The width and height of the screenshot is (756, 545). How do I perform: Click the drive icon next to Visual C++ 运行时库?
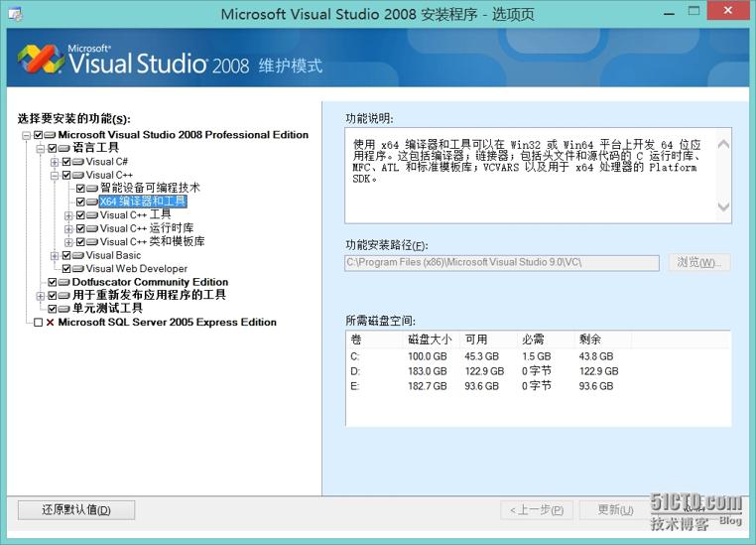click(92, 228)
